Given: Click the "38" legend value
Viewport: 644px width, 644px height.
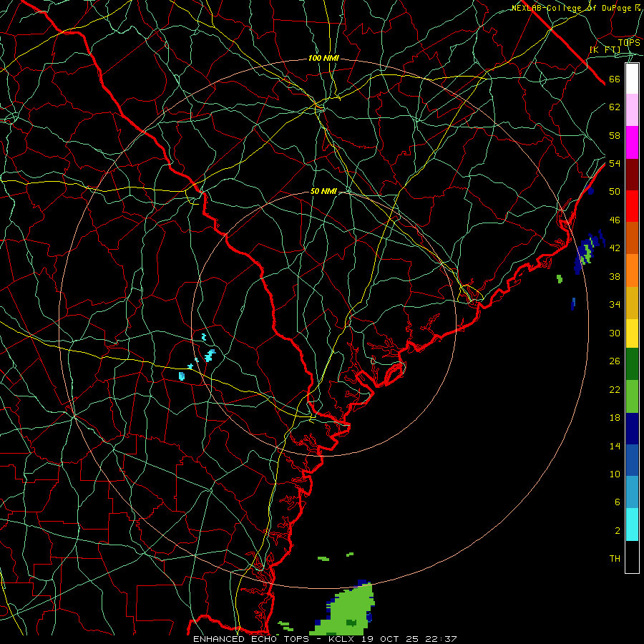Looking at the screenshot, I should click(x=615, y=277).
